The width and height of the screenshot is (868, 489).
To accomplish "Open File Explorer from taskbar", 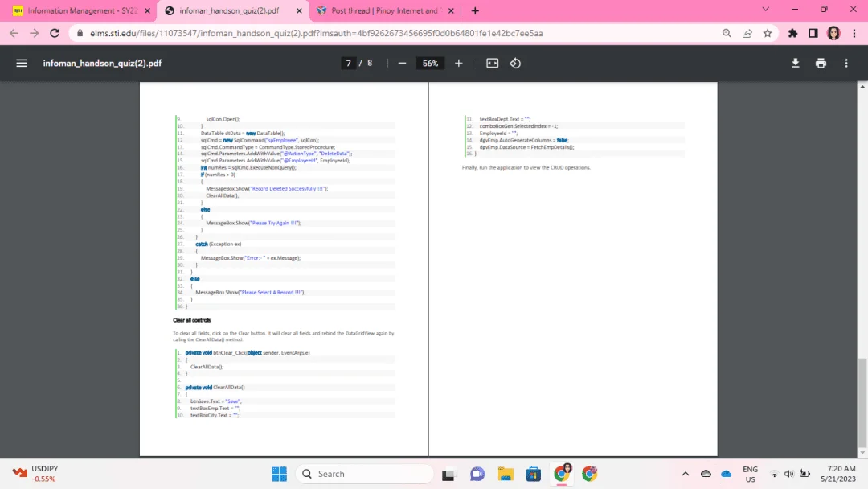I will click(506, 474).
